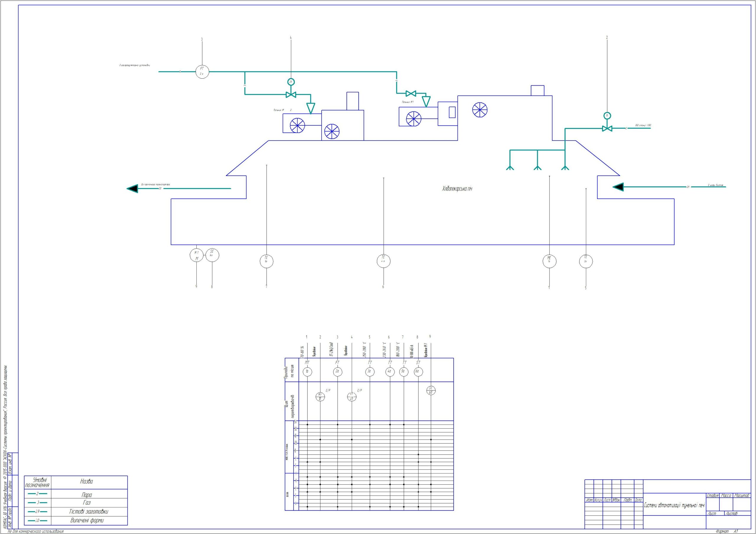Click the gas source caption left of the gas line
756x534 pixels.
pos(135,65)
